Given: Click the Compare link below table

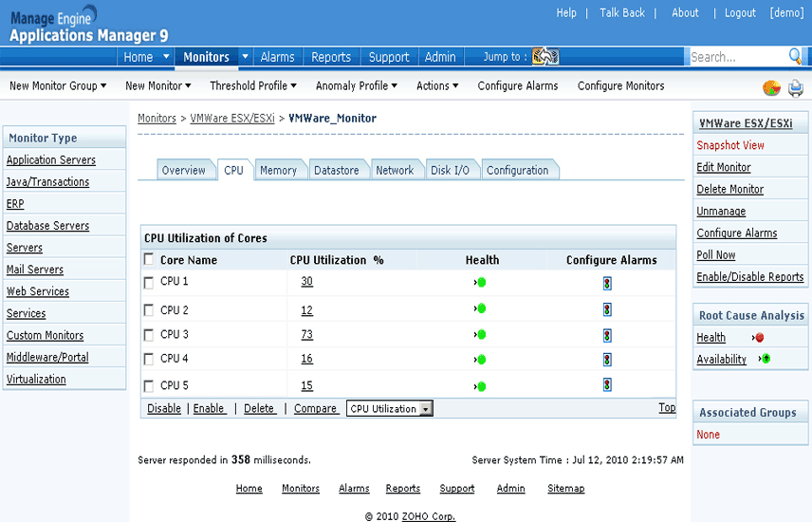Looking at the screenshot, I should [x=315, y=409].
